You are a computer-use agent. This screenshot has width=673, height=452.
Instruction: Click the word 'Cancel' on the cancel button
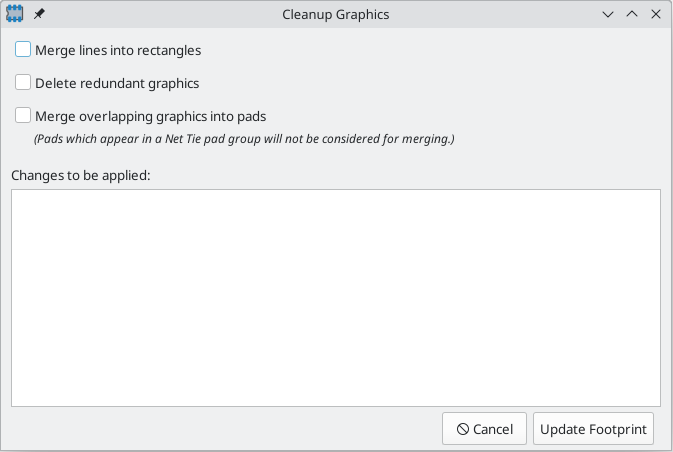click(493, 429)
